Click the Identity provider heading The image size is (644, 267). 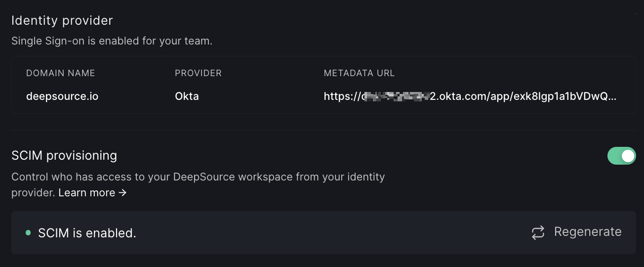(62, 21)
